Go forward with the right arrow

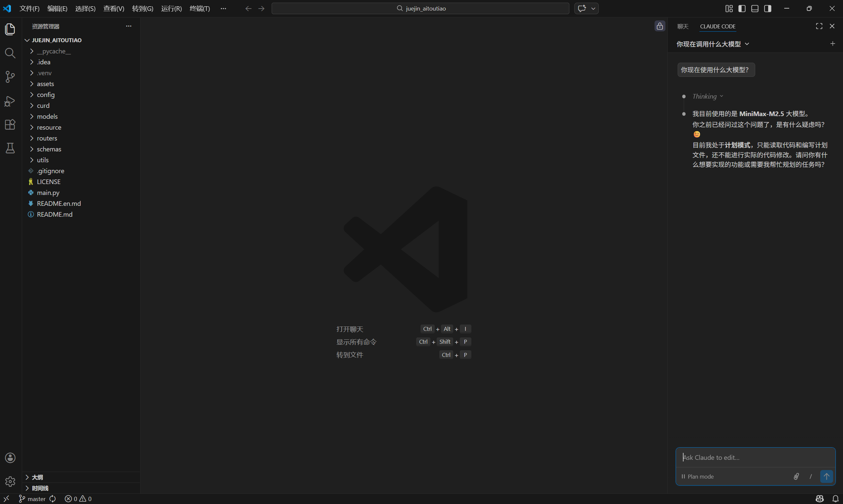(x=261, y=9)
